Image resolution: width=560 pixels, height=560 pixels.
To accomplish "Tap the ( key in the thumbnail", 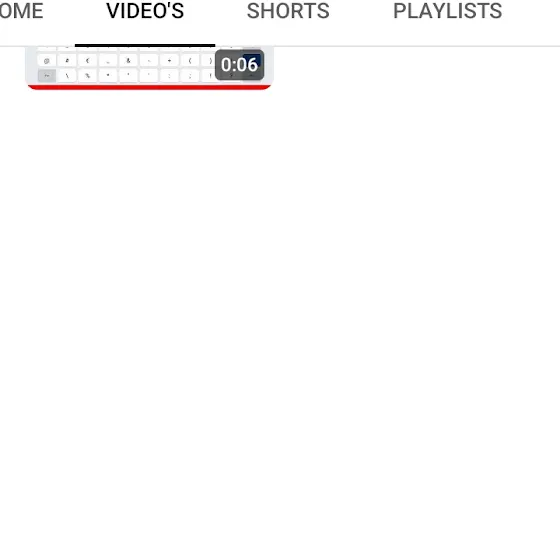I will 190,61.
